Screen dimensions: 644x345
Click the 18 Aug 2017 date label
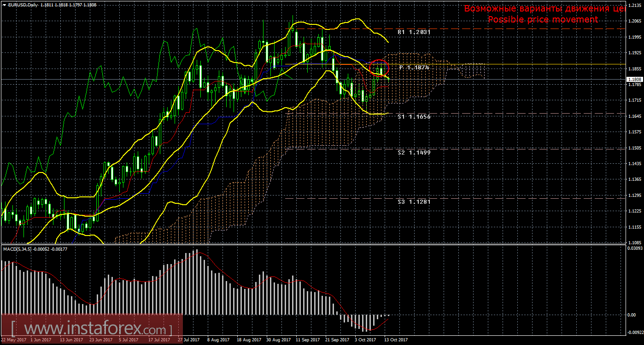click(x=249, y=340)
